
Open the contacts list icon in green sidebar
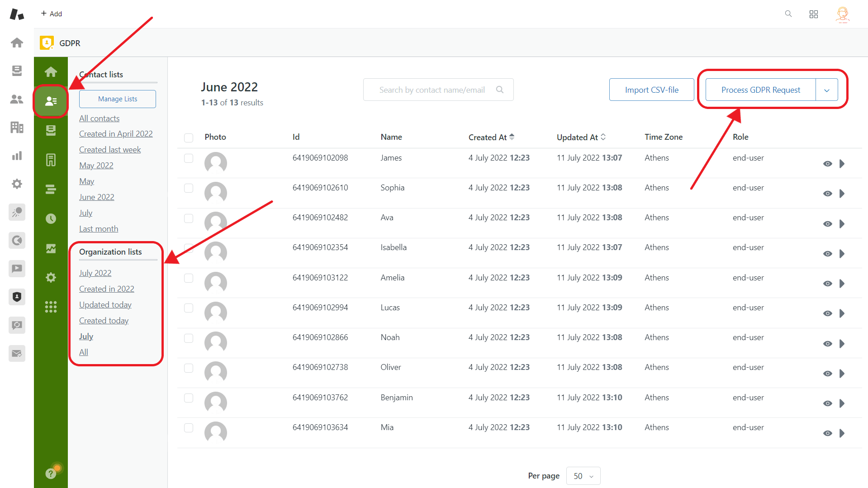pos(51,101)
